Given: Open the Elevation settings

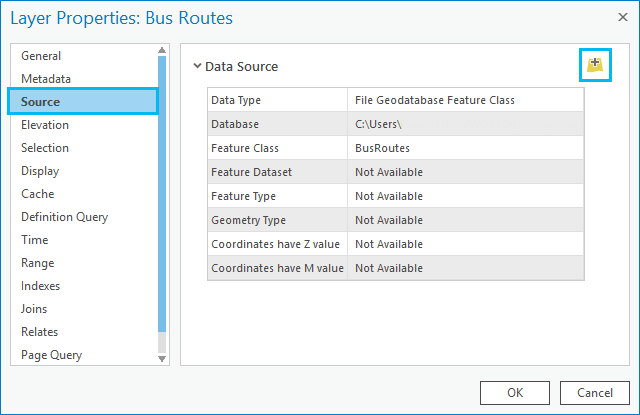Looking at the screenshot, I should click(45, 125).
